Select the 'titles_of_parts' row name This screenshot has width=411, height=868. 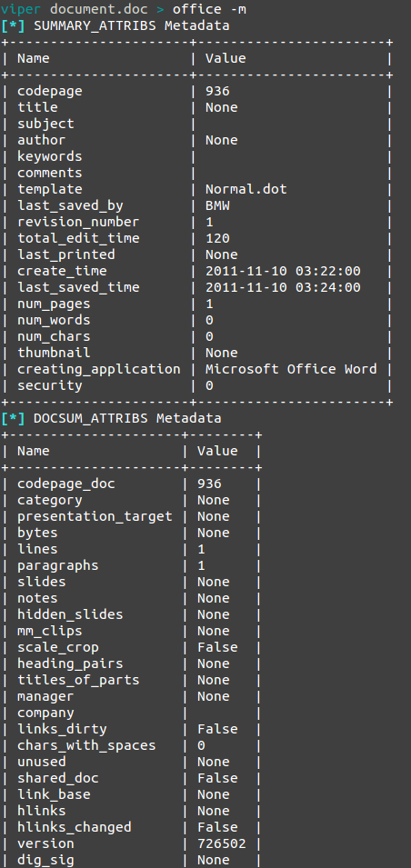point(78,680)
